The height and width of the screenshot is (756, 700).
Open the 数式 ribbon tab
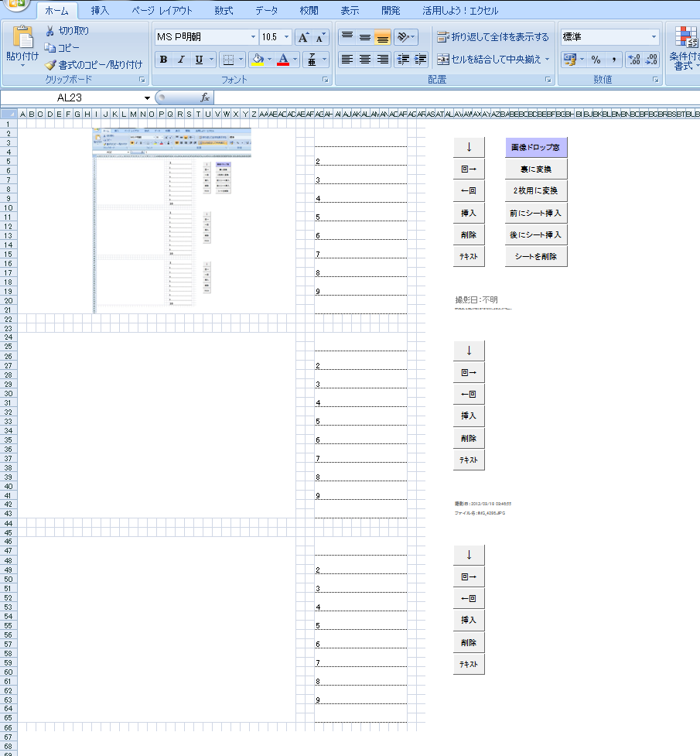[224, 11]
